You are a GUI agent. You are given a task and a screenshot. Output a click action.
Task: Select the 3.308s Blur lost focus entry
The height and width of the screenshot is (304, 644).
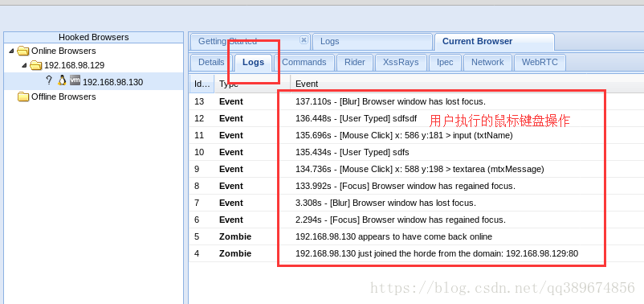(x=417, y=203)
